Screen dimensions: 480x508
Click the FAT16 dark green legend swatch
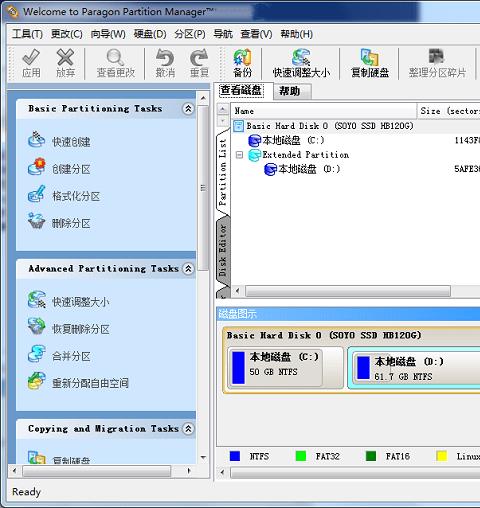click(371, 456)
